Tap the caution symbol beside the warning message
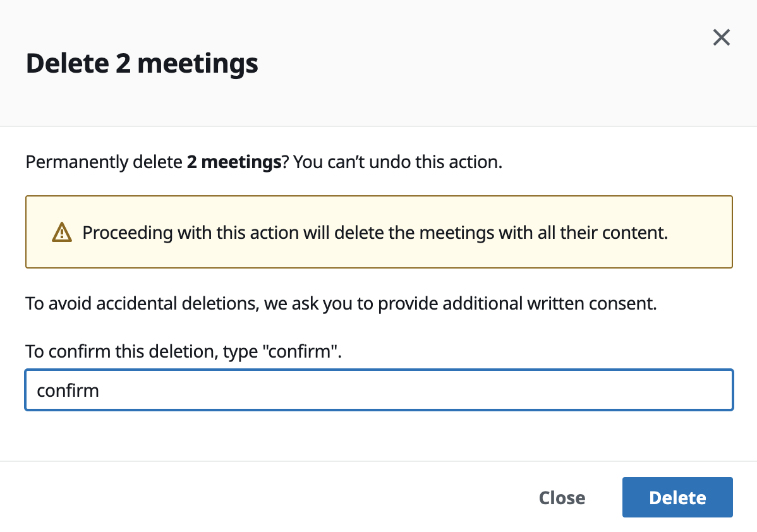This screenshot has width=757, height=532. pos(61,232)
